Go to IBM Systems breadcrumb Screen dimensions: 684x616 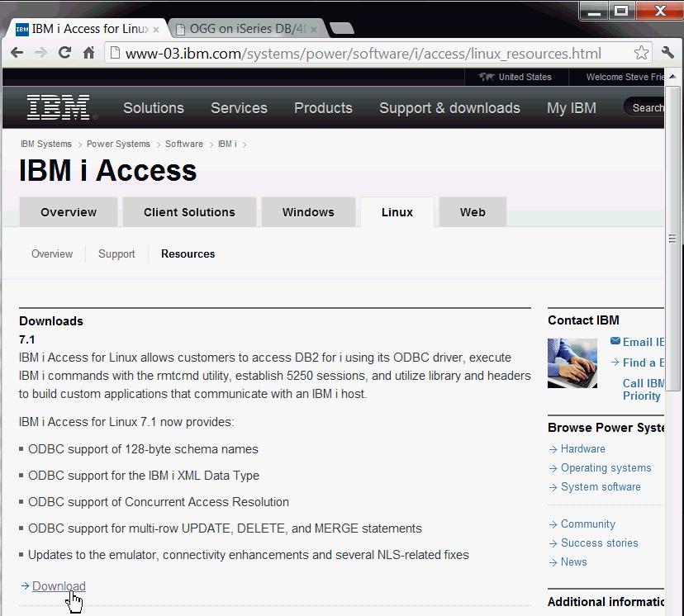click(x=46, y=144)
